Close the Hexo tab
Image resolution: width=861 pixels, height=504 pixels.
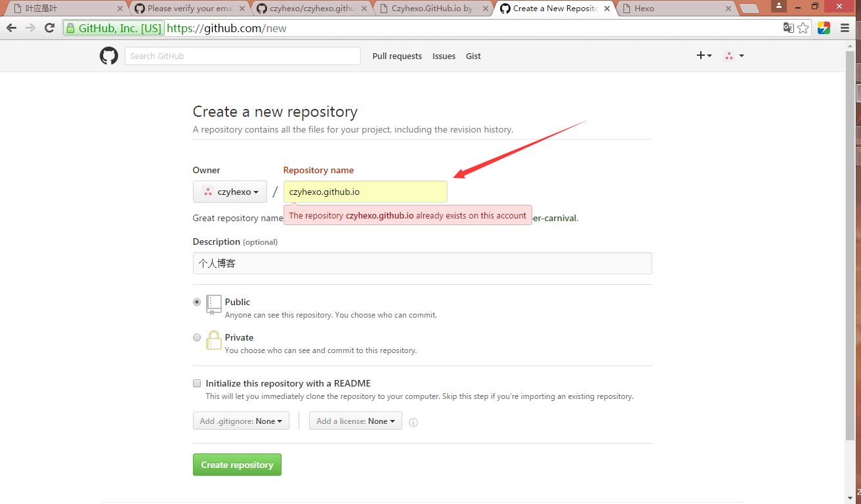click(x=728, y=9)
